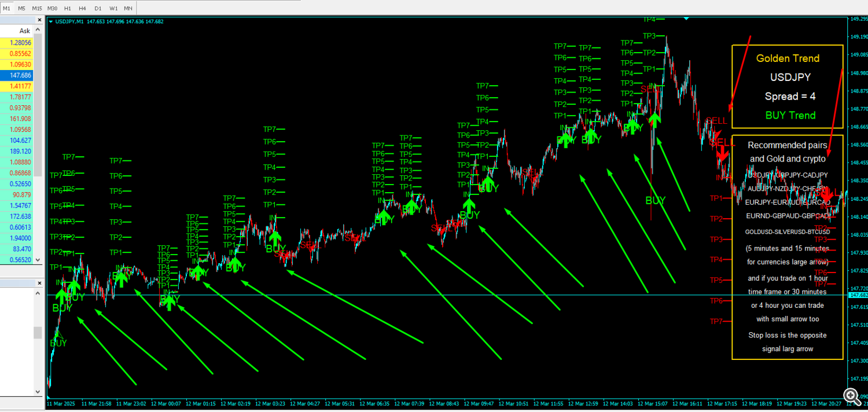
Task: Select the 0.93798 ask price row
Action: coord(17,108)
